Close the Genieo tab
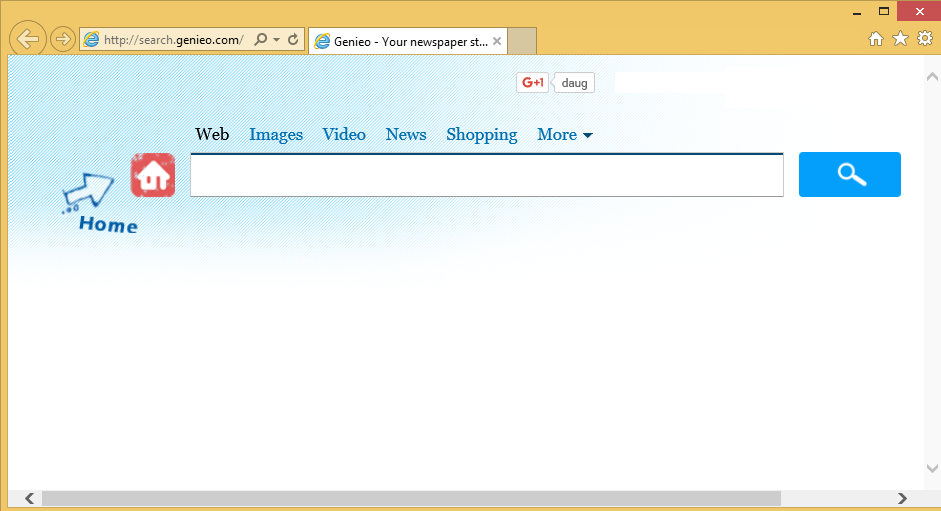 (x=497, y=41)
